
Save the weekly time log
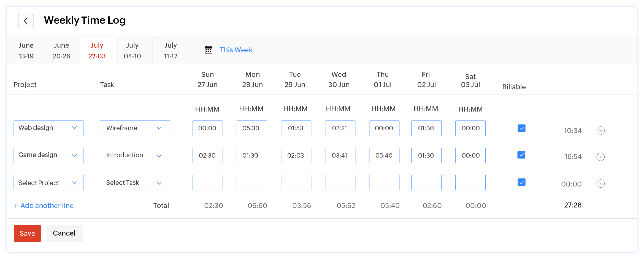28,233
